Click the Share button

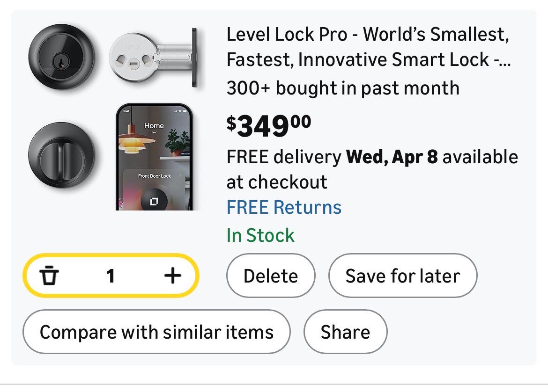tap(345, 332)
